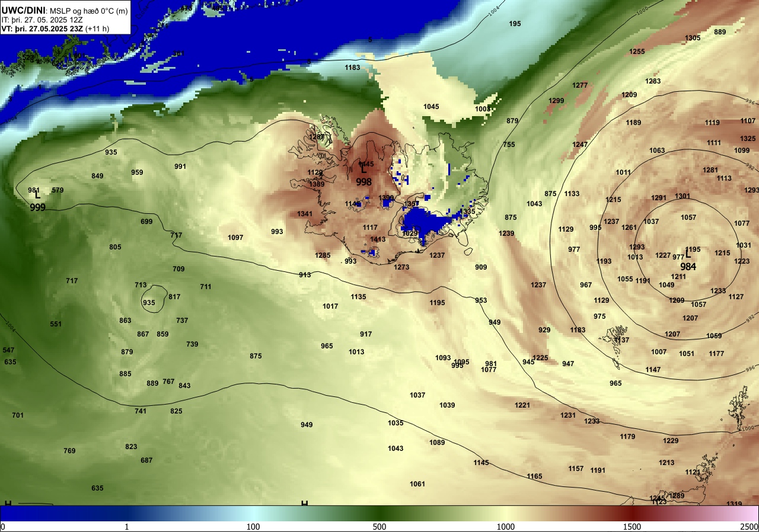Click the height value 1285

[x=323, y=255]
